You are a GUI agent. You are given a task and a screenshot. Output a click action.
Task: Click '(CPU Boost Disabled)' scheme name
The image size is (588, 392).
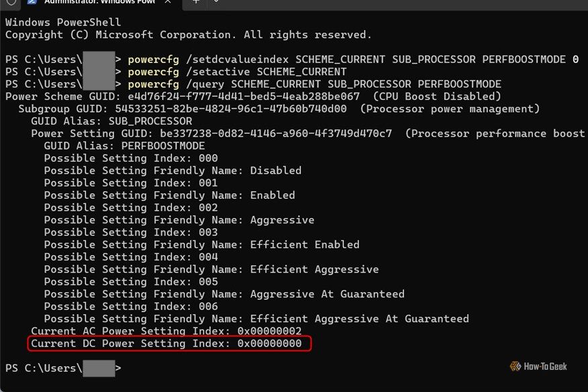click(x=437, y=97)
